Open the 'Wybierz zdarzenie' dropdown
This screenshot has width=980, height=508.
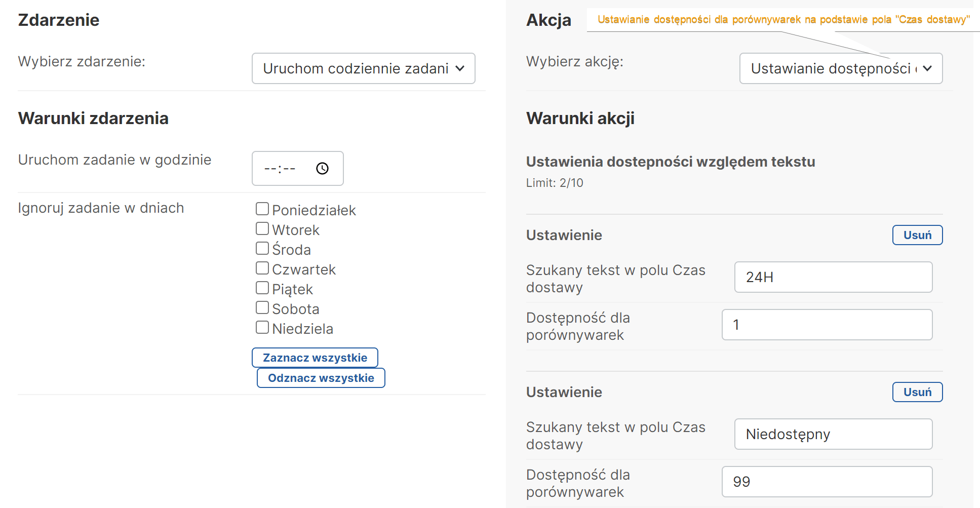(x=363, y=68)
